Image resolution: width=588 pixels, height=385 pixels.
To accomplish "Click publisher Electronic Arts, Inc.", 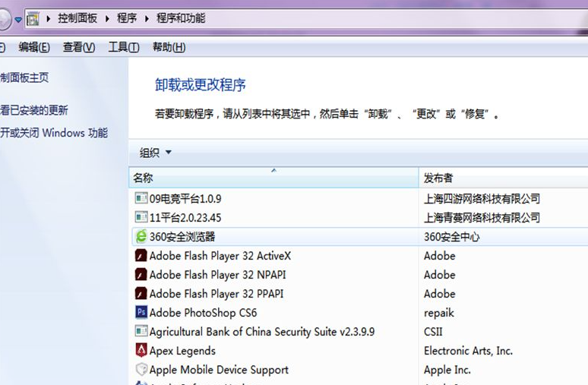I will coord(468,351).
